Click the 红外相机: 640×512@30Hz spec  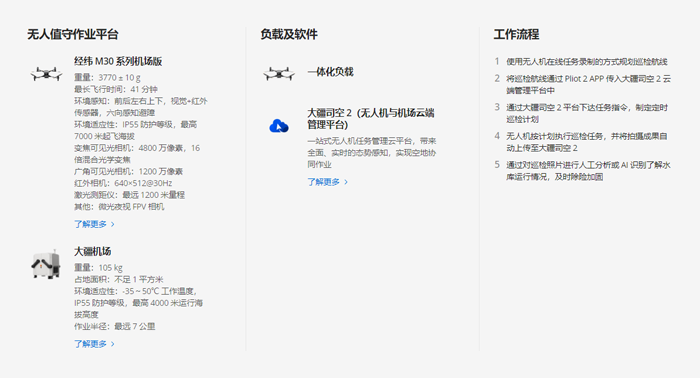tap(123, 183)
